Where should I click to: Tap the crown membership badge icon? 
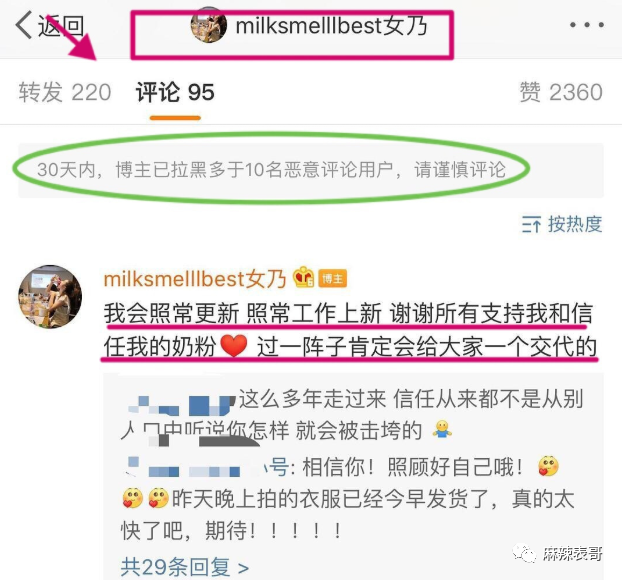(303, 277)
